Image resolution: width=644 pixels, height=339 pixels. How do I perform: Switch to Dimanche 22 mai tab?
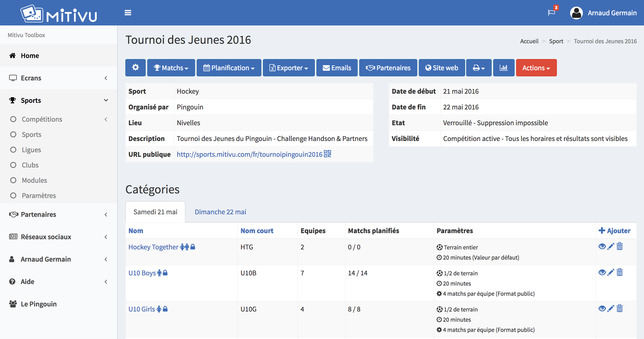pyautogui.click(x=220, y=212)
